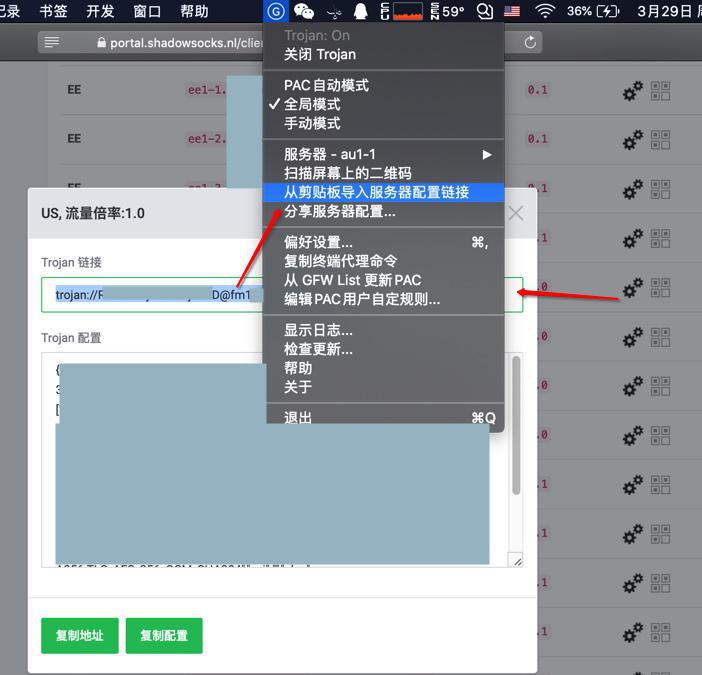Click the 3月29日 date in menu bar
The image size is (702, 675).
665,11
